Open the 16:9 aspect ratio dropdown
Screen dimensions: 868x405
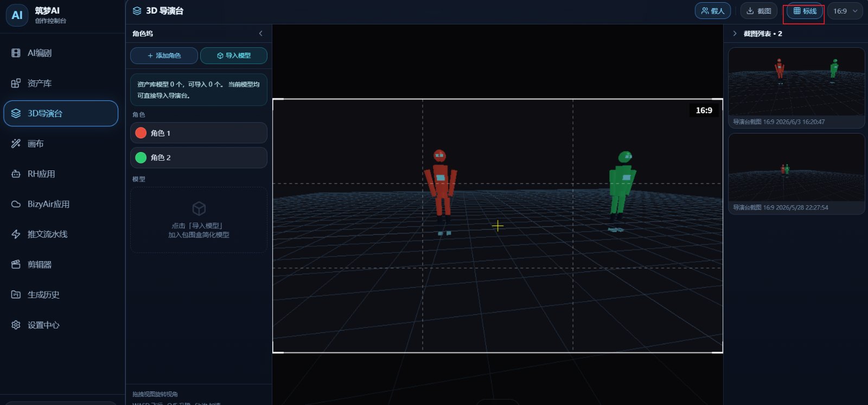(x=845, y=11)
